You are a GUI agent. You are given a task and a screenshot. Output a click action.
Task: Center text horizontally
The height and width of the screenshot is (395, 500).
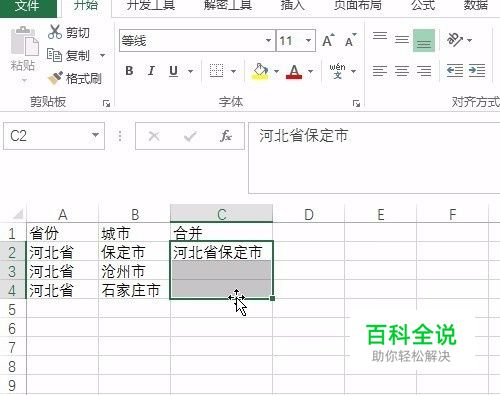point(402,71)
